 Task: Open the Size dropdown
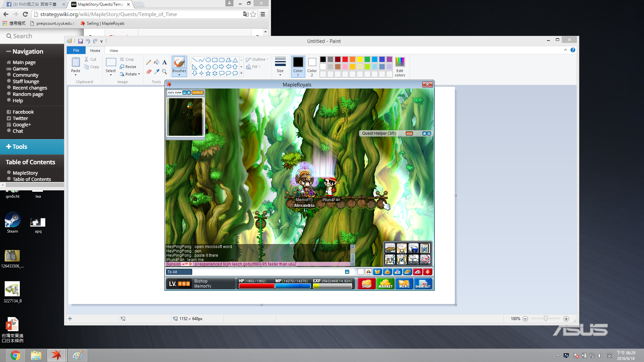coord(280,66)
